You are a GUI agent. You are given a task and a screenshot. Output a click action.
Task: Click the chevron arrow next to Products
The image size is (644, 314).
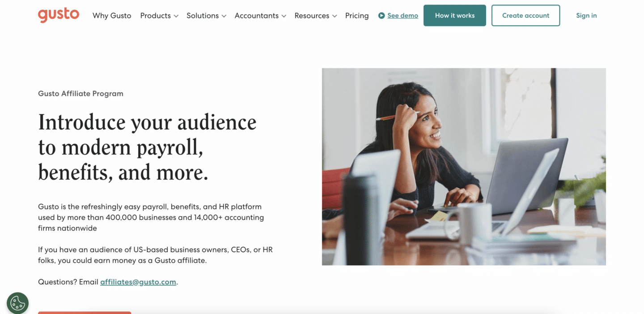[176, 16]
